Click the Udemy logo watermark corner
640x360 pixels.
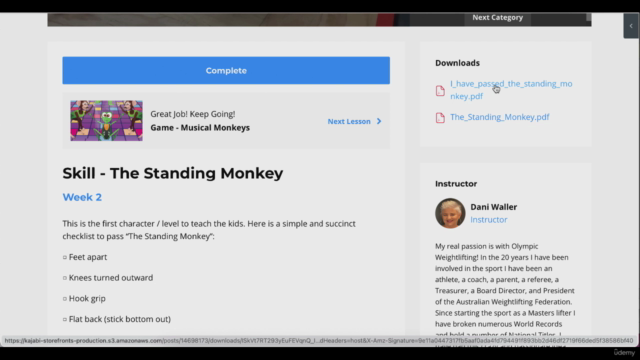(624, 352)
